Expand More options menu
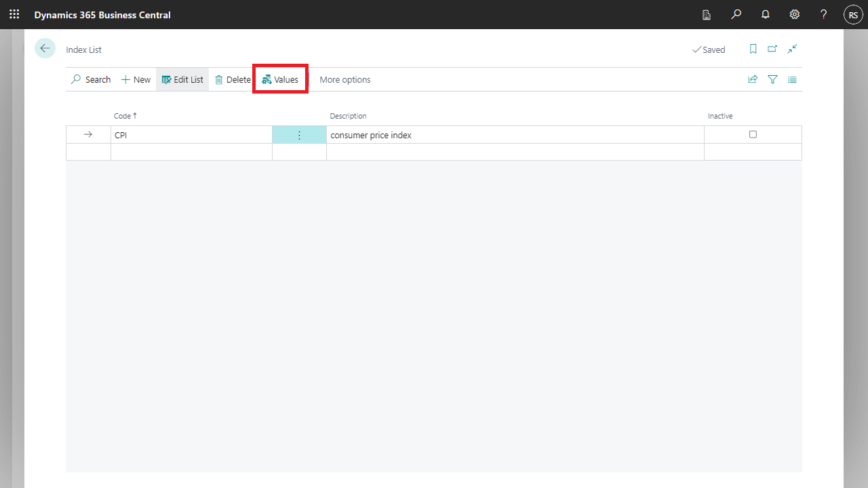This screenshot has height=488, width=868. (x=344, y=80)
